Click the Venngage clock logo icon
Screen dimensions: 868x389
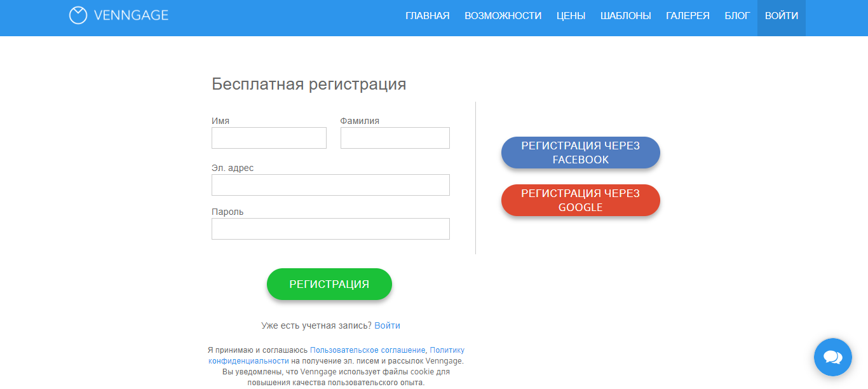point(78,16)
